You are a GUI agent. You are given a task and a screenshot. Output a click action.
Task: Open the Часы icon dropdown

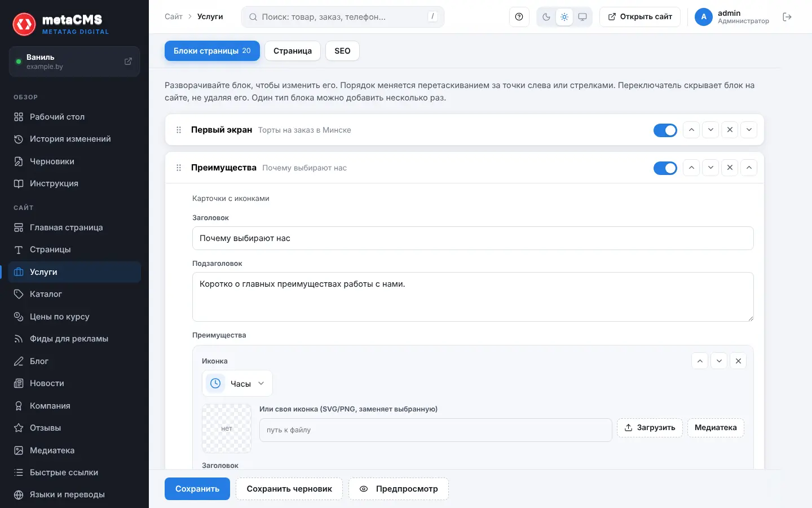click(x=237, y=384)
